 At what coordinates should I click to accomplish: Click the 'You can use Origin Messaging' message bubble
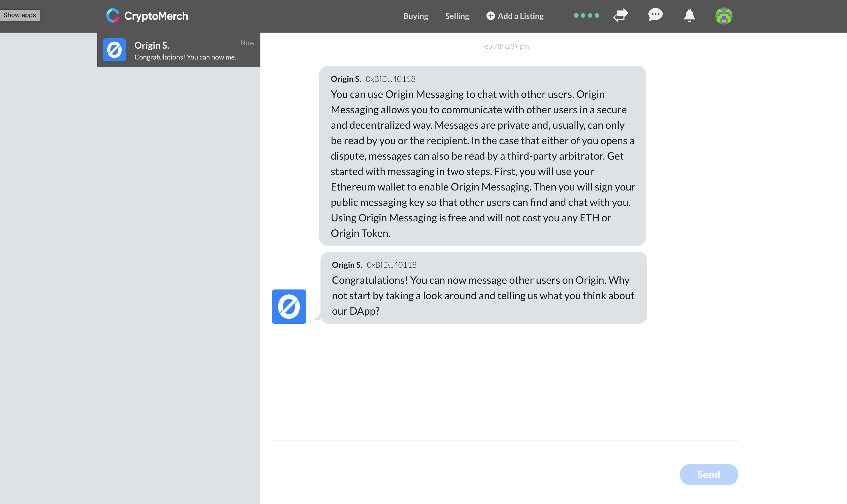(482, 156)
